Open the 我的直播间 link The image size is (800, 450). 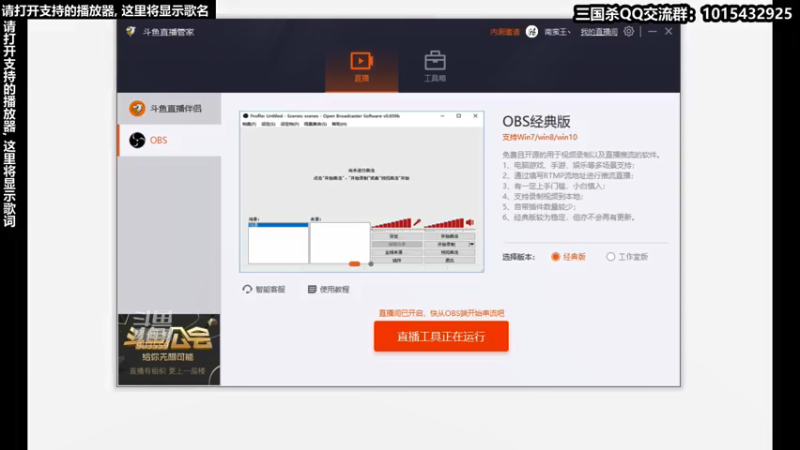599,32
